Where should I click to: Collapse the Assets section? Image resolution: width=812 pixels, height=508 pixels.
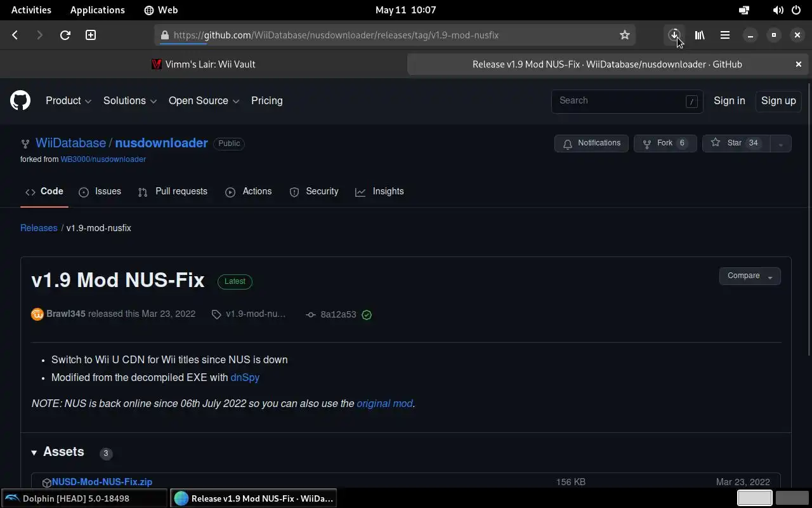tap(58, 452)
